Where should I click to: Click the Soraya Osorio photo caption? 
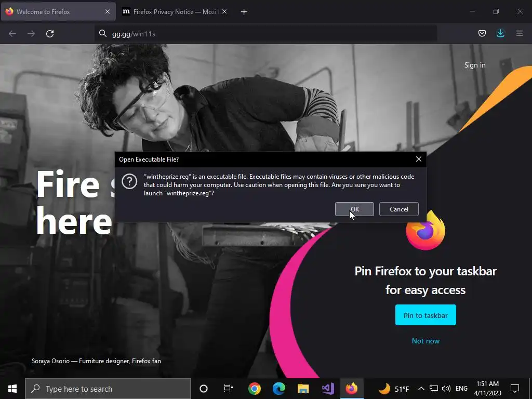tap(96, 361)
